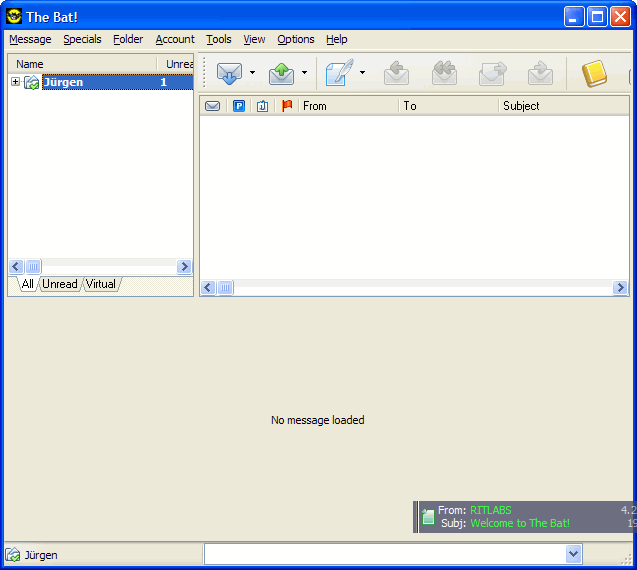This screenshot has height=570, width=637.
Task: Open the new message dropdown arrow
Action: click(x=362, y=73)
